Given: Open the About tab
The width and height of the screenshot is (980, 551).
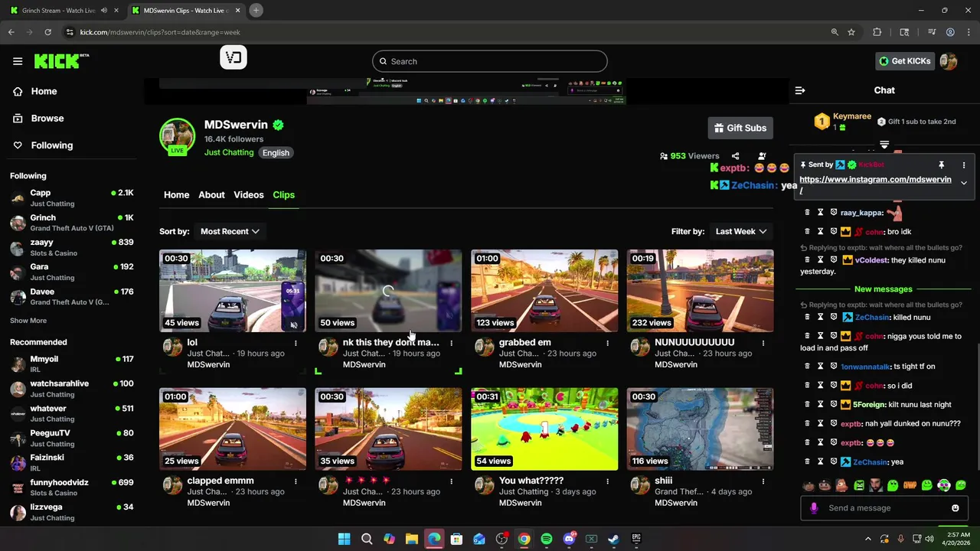Looking at the screenshot, I should pos(211,195).
